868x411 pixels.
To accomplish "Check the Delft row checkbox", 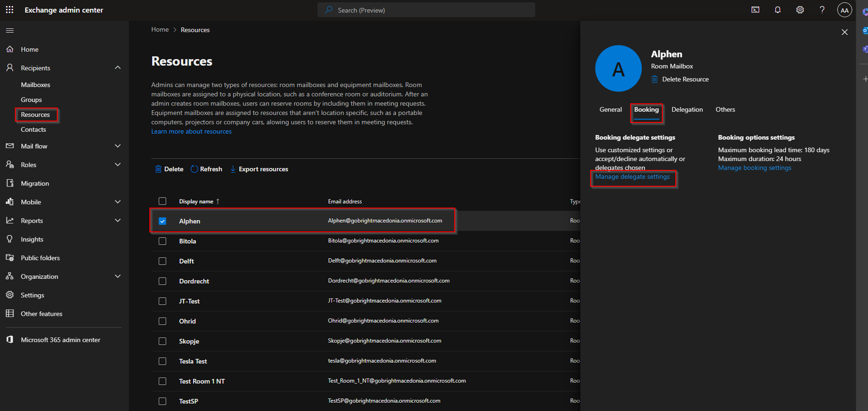I will (162, 261).
